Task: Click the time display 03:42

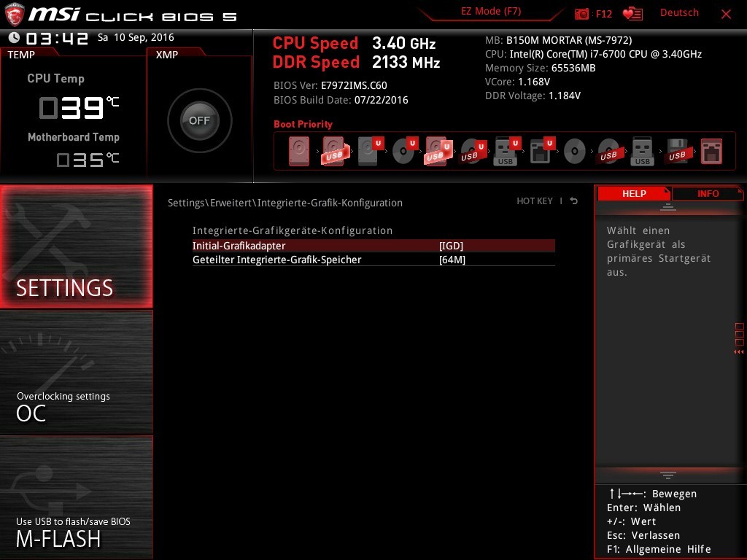Action: 57,39
